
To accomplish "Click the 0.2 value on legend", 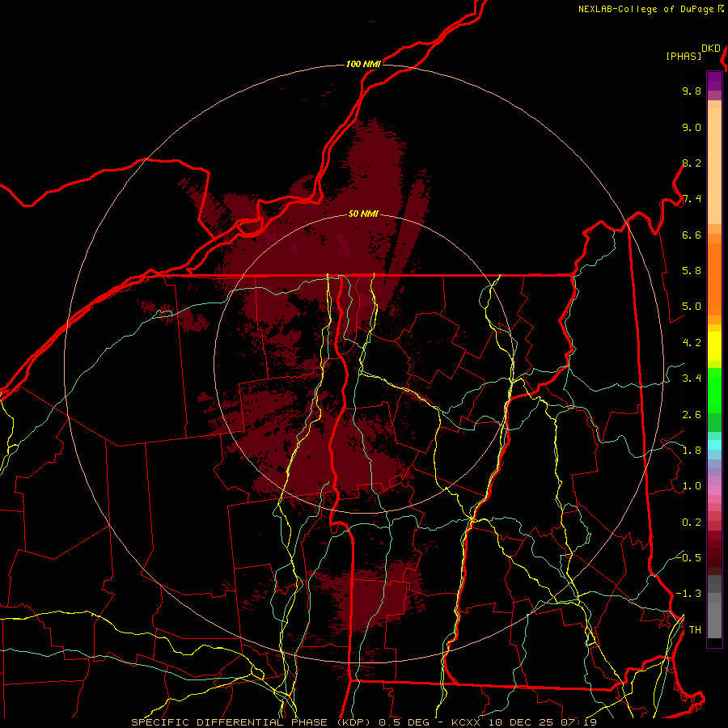I will (692, 523).
